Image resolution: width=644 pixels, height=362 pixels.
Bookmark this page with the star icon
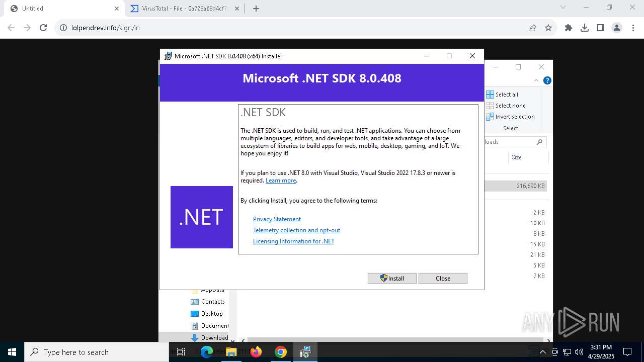(x=548, y=28)
